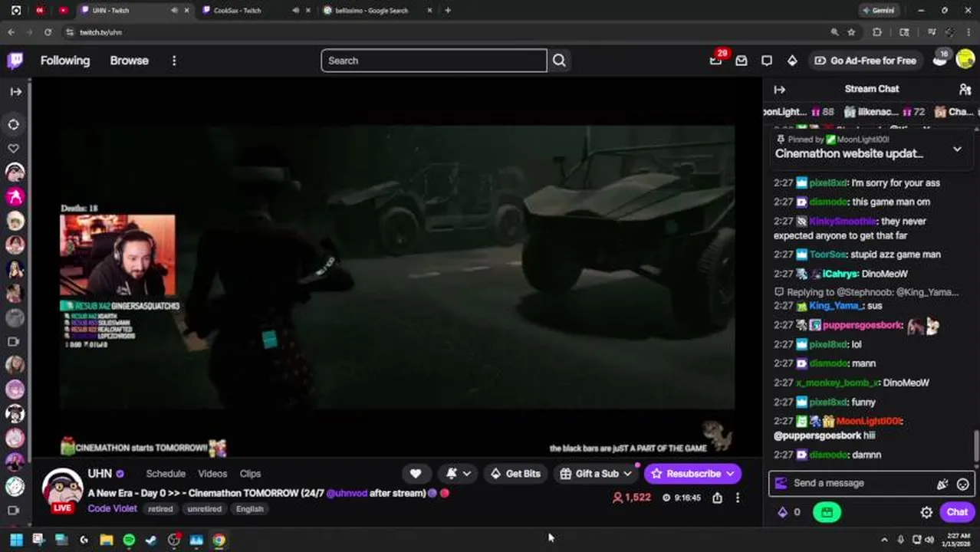
Task: Click the Get Bits button below video
Action: click(x=515, y=474)
